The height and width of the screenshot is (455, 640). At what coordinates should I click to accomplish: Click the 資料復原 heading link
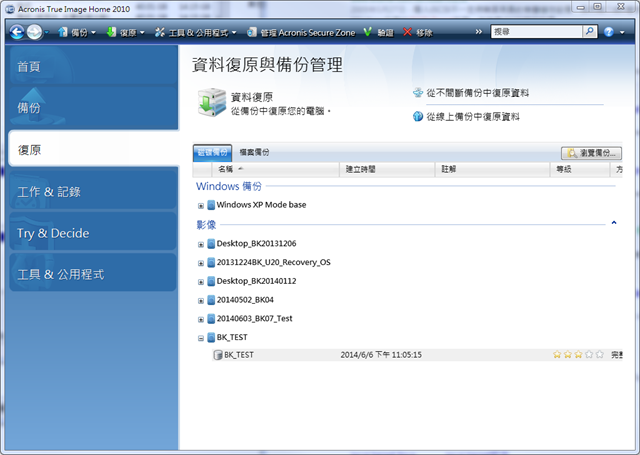(x=252, y=97)
